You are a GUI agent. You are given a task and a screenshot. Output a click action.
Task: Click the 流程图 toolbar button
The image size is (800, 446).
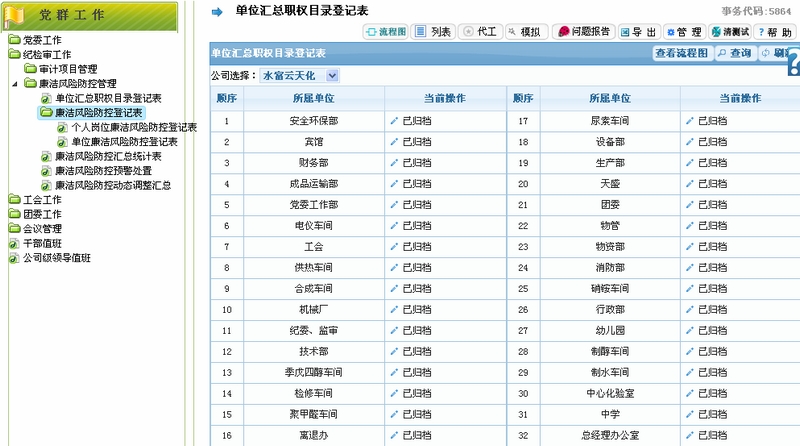pyautogui.click(x=386, y=32)
